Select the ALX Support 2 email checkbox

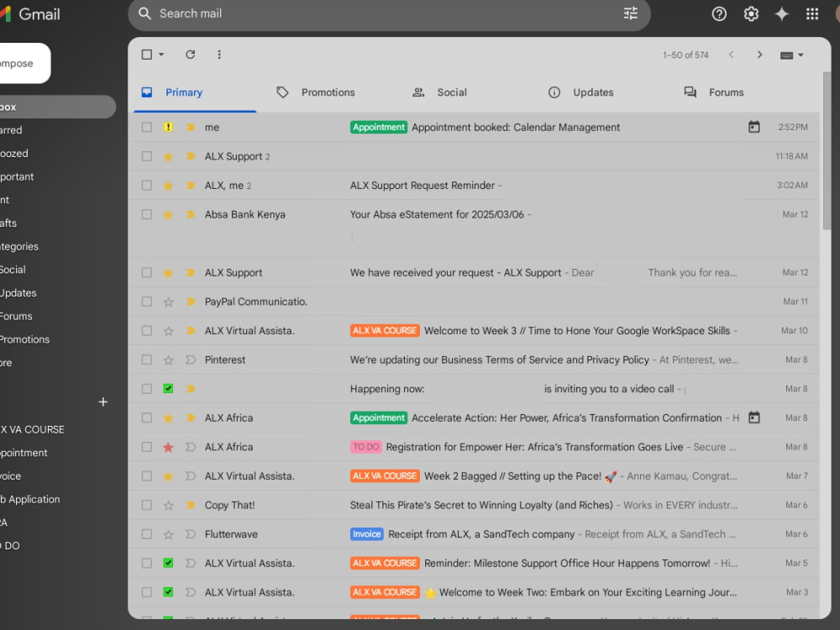[146, 156]
